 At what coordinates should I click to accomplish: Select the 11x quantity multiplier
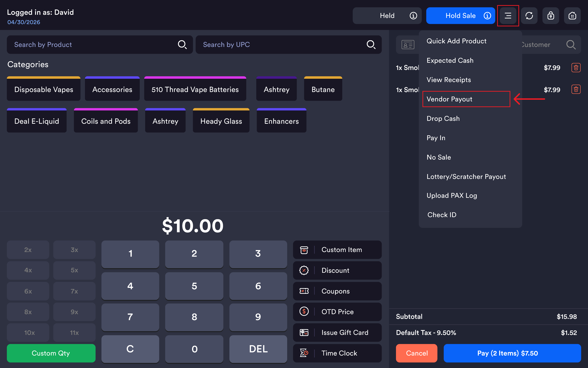(74, 333)
